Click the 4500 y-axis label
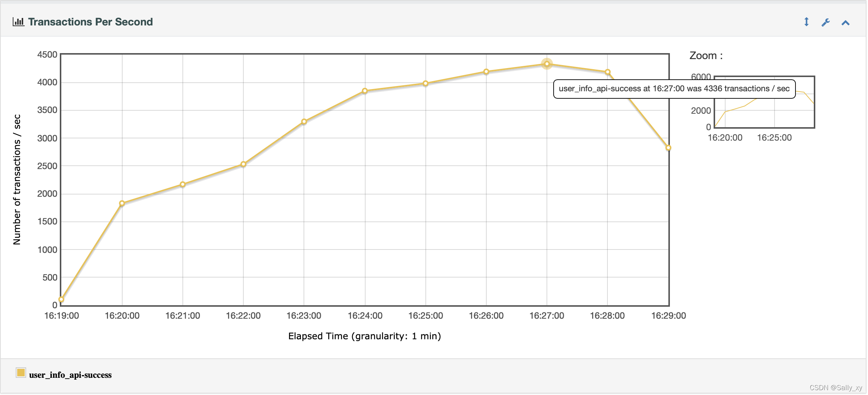The image size is (868, 395). tap(47, 55)
